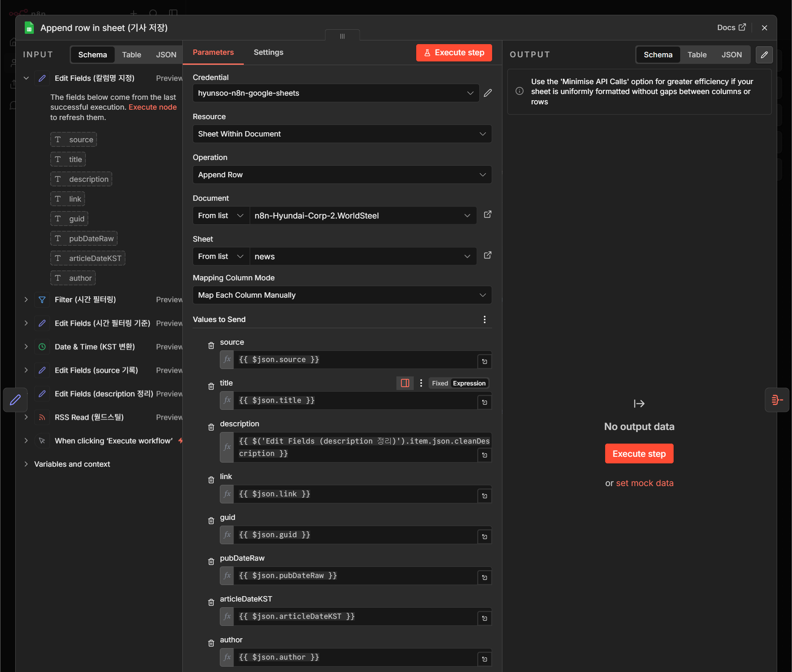Open the Sheet news dropdown
Screen dimensions: 792x672
[363, 256]
